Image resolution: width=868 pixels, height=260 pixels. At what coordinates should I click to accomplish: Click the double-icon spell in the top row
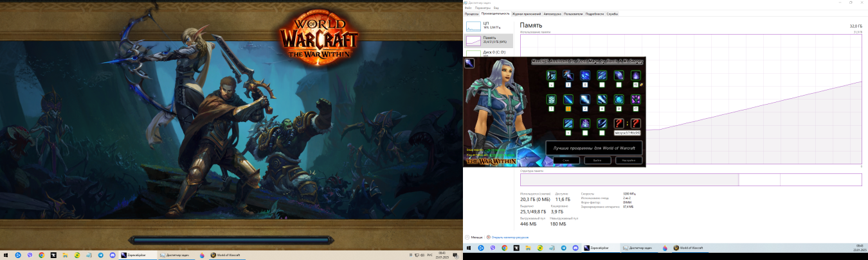tap(568, 75)
